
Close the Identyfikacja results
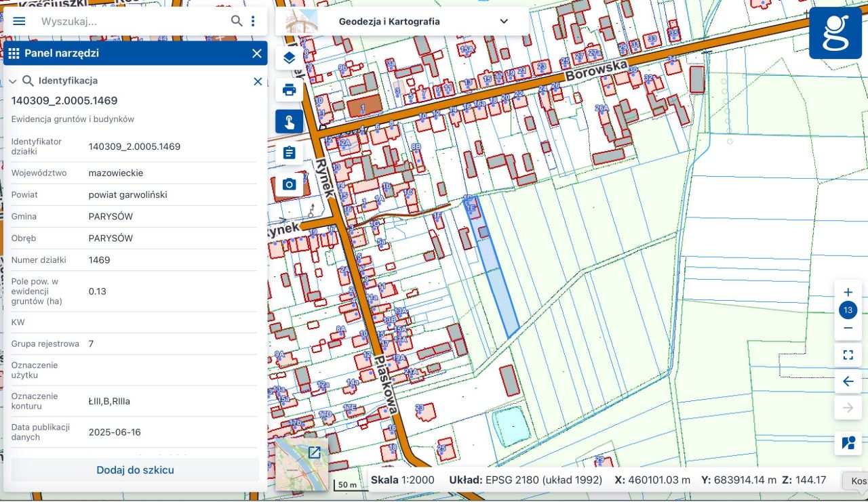coord(258,81)
